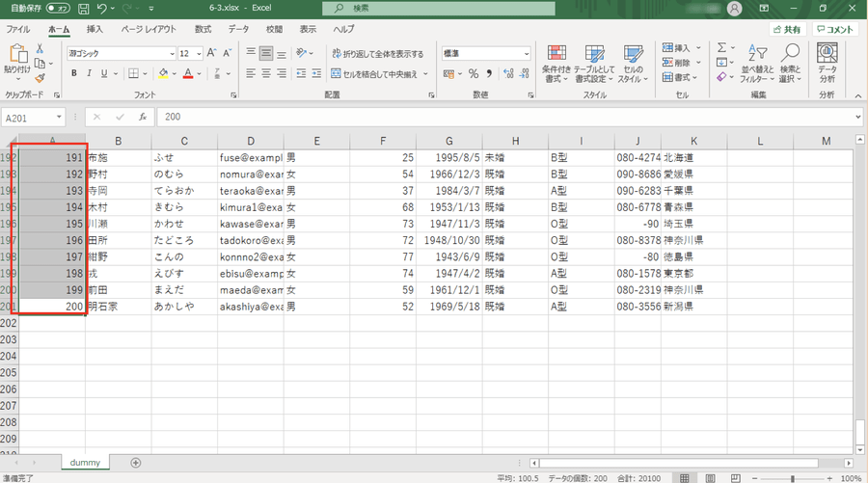This screenshot has width=868, height=483.
Task: Click the Format Painter brush icon
Action: 40,78
